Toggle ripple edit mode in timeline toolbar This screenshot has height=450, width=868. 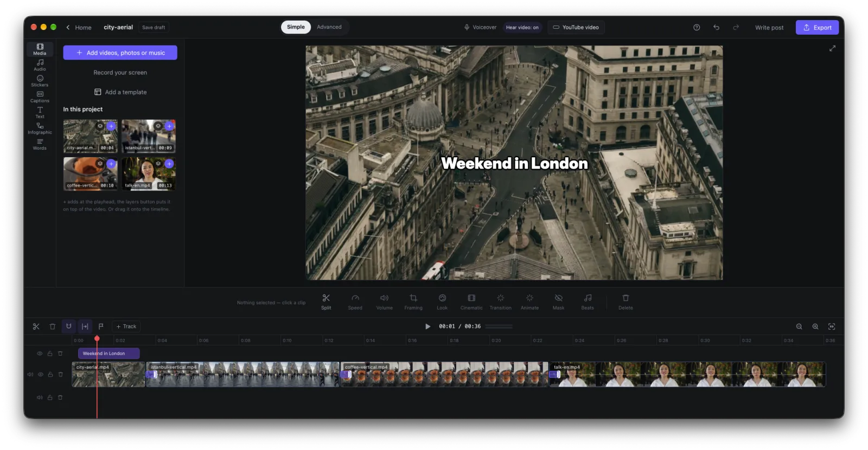[85, 326]
